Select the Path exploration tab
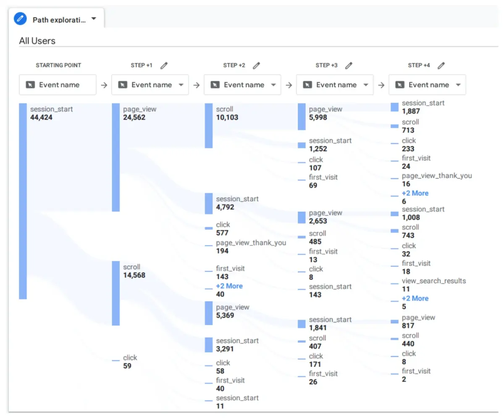504x420 pixels. coord(56,19)
